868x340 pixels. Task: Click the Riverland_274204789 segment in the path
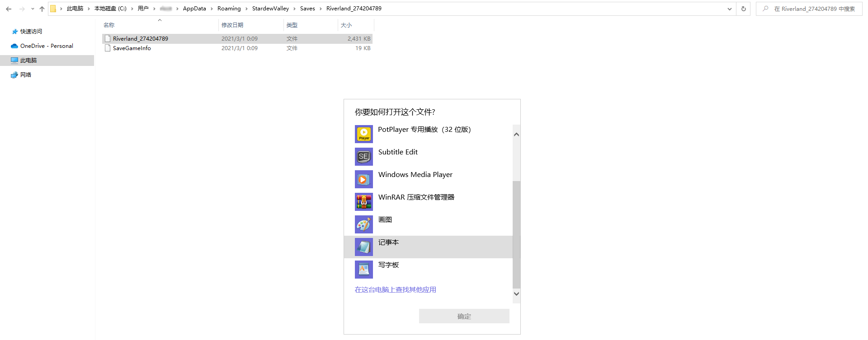coord(354,9)
